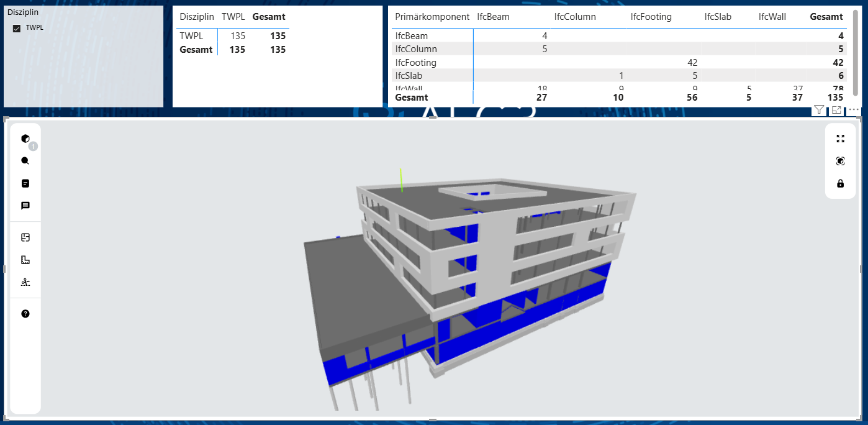Open the Models cube icon in viewer sidebar

[x=25, y=139]
